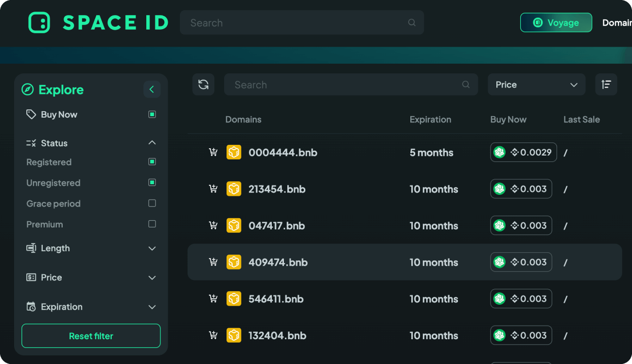Focus the top Search input field
This screenshot has height=364, width=632.
302,22
